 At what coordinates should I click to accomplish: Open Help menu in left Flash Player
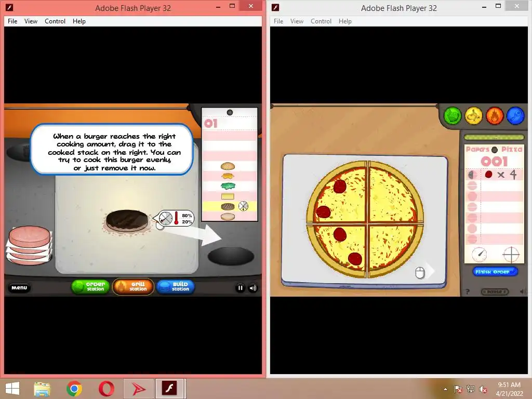[x=79, y=21]
